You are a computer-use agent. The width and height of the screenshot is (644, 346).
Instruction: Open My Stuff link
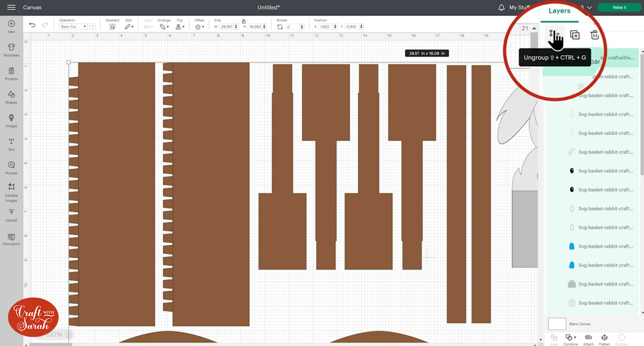tap(519, 7)
